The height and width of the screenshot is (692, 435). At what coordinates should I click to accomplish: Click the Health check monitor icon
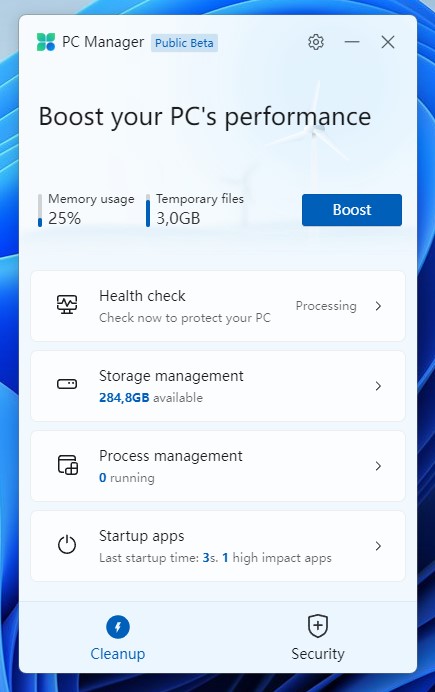click(67, 305)
